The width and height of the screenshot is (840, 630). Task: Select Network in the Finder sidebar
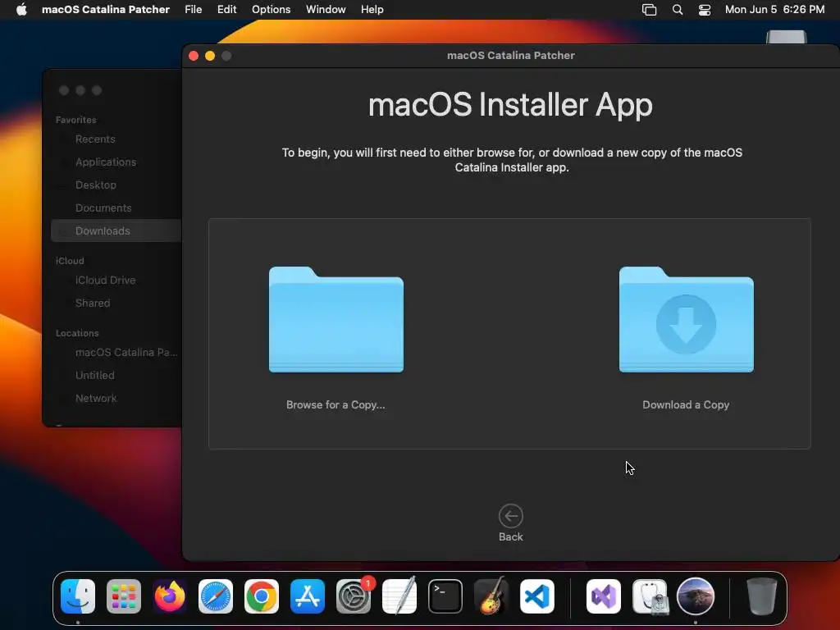[96, 399]
